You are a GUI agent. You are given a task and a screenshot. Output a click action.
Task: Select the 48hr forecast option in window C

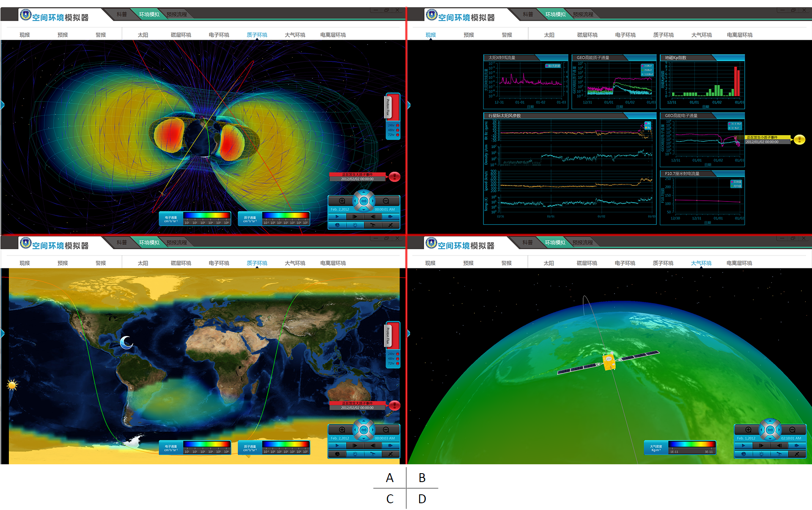pyautogui.click(x=393, y=358)
